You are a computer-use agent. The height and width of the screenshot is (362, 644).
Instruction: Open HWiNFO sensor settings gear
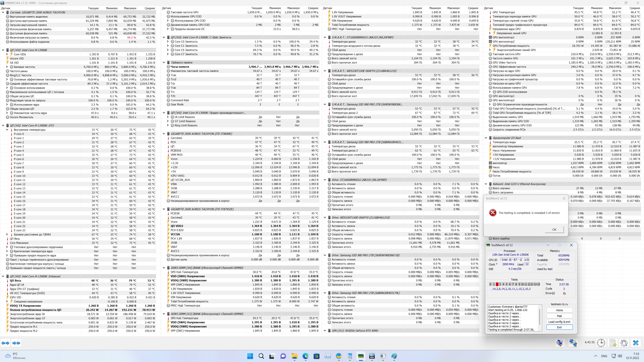pos(624,343)
